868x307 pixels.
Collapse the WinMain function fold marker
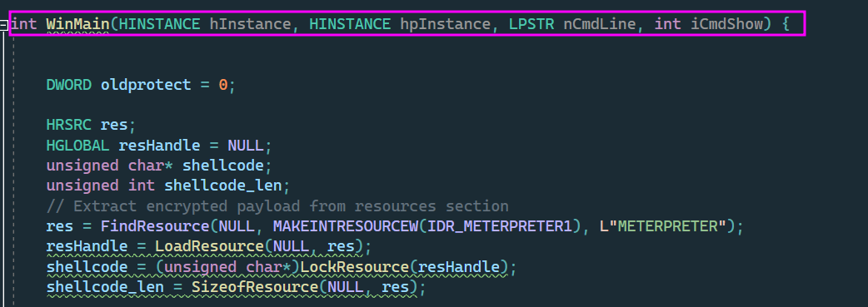coord(4,24)
